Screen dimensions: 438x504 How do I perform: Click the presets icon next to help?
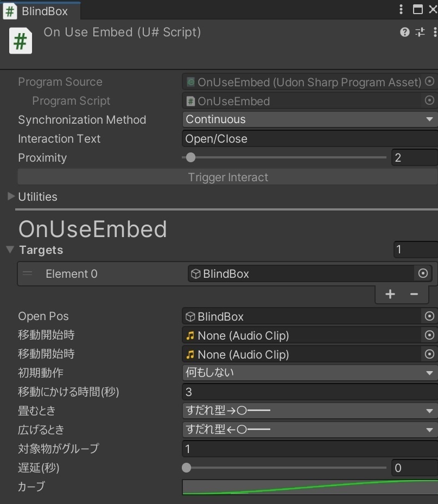[x=420, y=32]
